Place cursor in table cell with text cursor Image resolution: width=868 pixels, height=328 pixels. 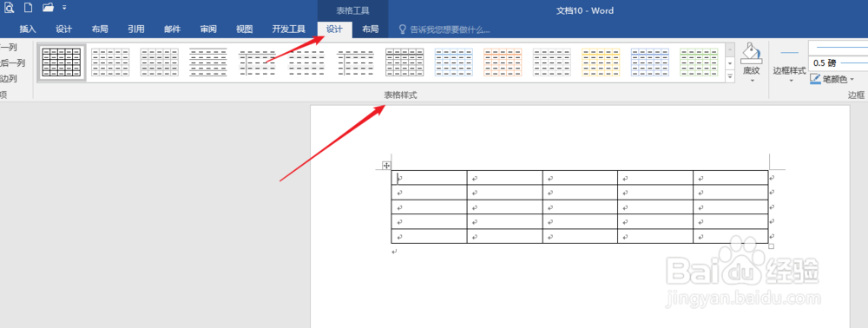coord(429,178)
